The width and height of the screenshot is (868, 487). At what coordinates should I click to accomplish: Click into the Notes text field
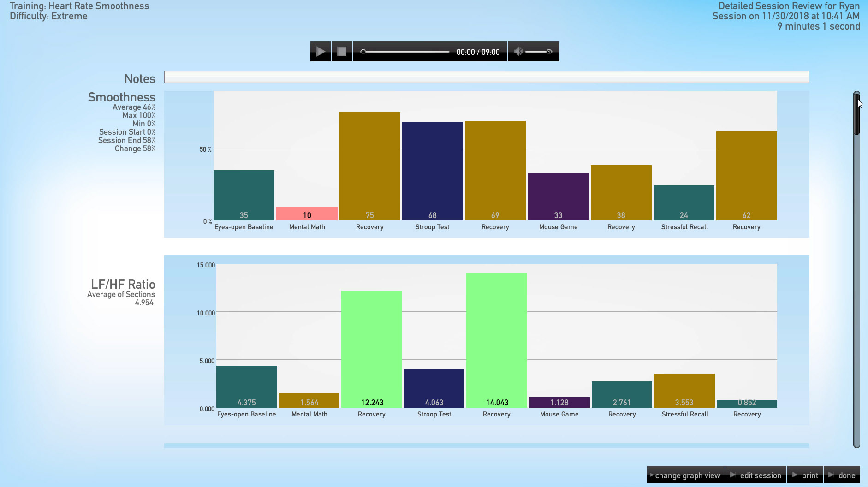coord(486,77)
